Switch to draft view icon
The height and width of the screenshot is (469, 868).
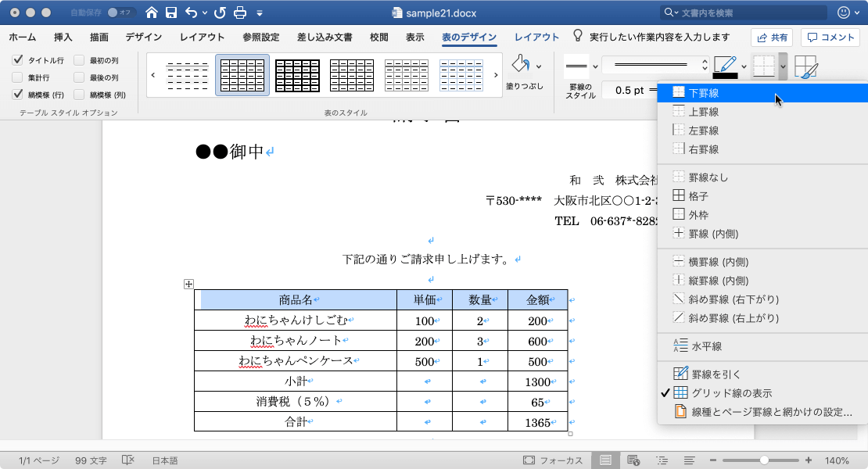pyautogui.click(x=689, y=460)
